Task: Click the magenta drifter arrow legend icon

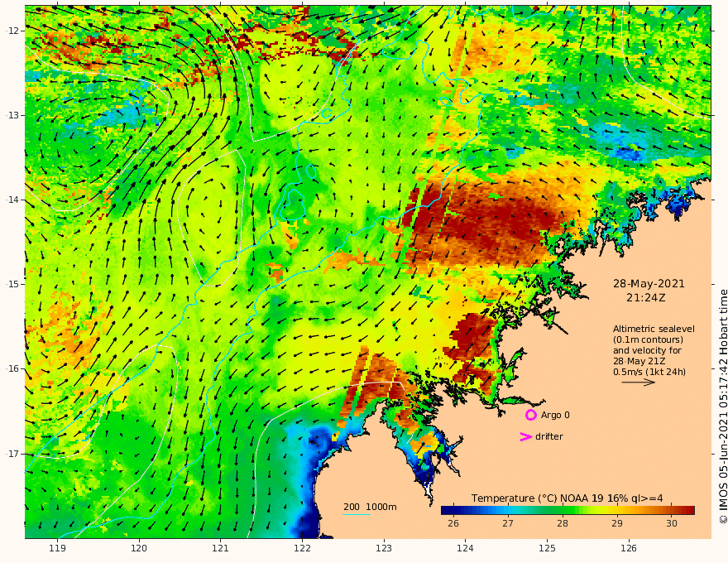Action: 525,436
